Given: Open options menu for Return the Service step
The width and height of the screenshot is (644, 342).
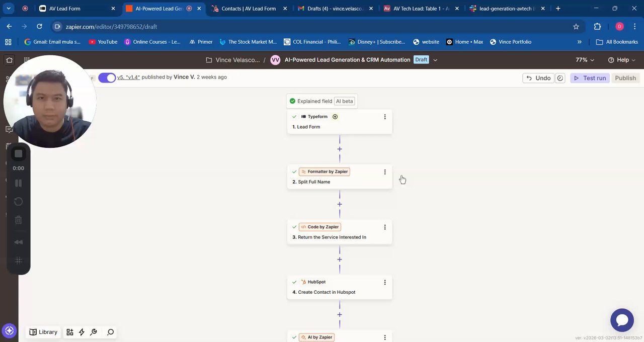Looking at the screenshot, I should 385,227.
